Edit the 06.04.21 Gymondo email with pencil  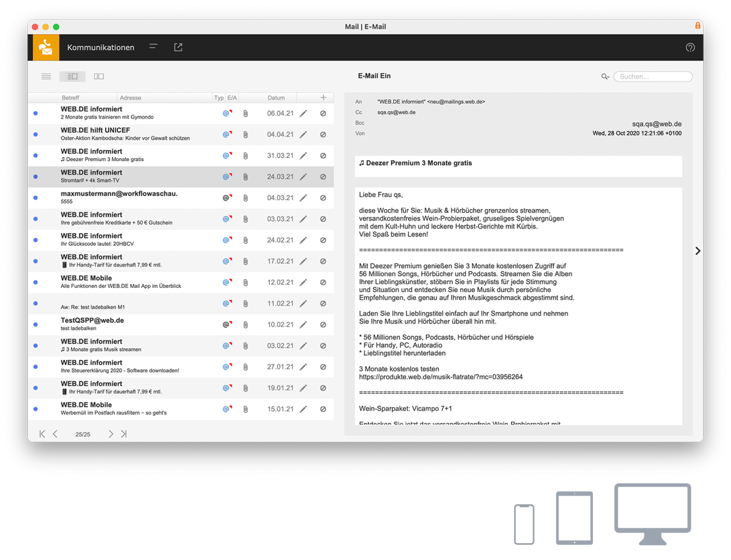303,114
